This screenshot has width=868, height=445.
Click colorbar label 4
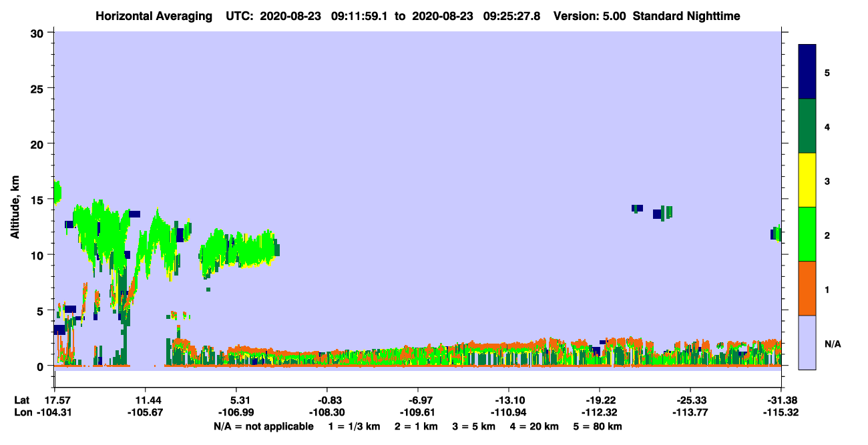tap(827, 127)
